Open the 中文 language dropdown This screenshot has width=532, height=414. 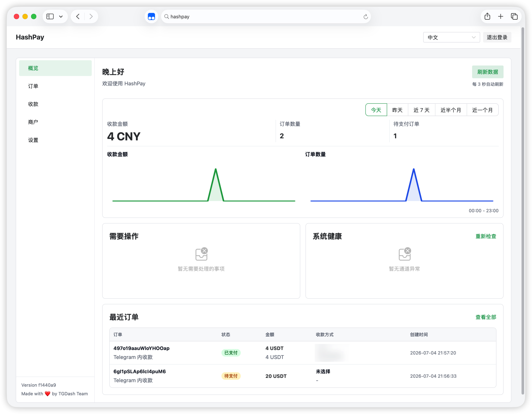451,37
